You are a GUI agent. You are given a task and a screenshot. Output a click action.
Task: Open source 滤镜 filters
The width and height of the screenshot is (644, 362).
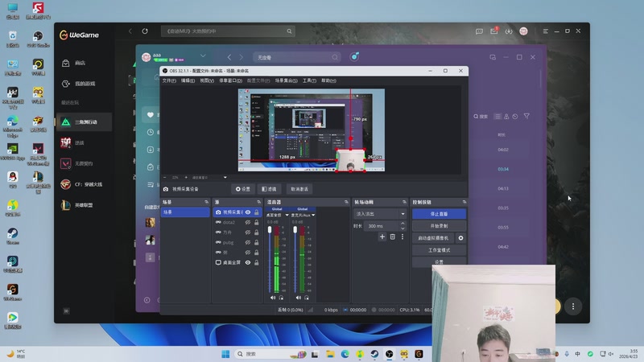(269, 189)
